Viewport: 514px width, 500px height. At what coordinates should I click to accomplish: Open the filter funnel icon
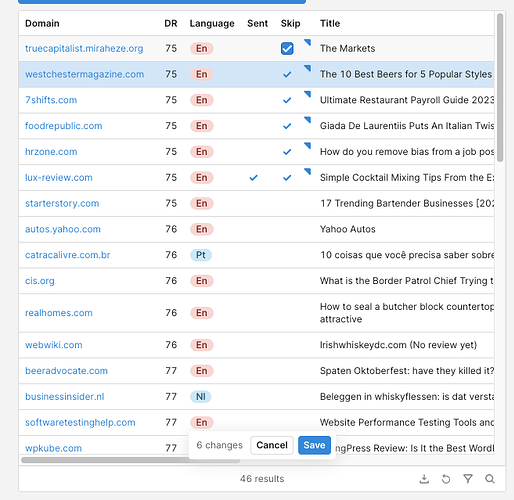468,479
